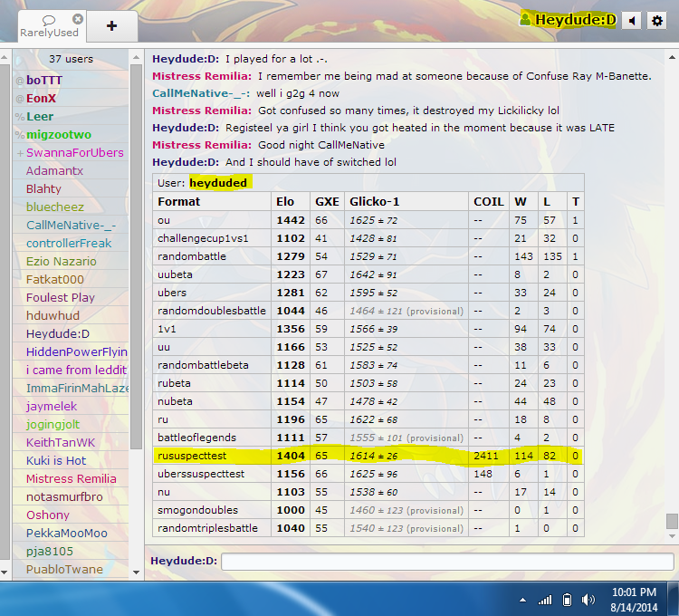The width and height of the screenshot is (679, 616).
Task: Click the chat log vertical scrollbar
Action: tap(671, 520)
